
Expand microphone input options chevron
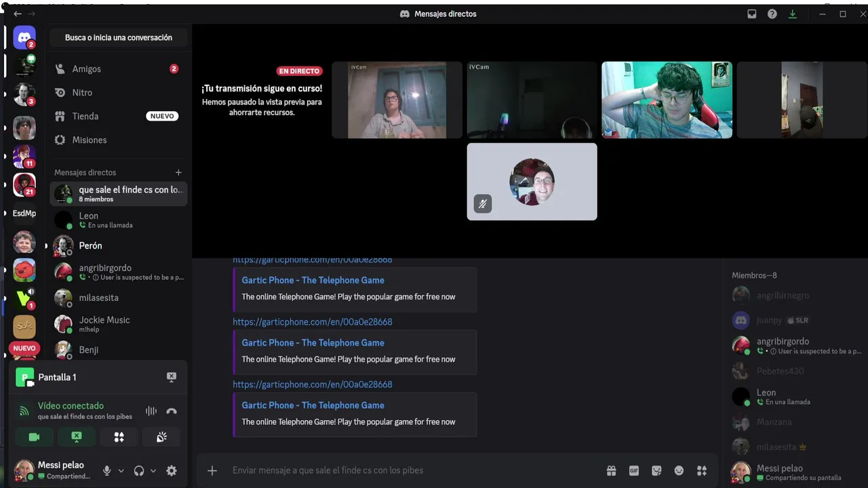[121, 470]
